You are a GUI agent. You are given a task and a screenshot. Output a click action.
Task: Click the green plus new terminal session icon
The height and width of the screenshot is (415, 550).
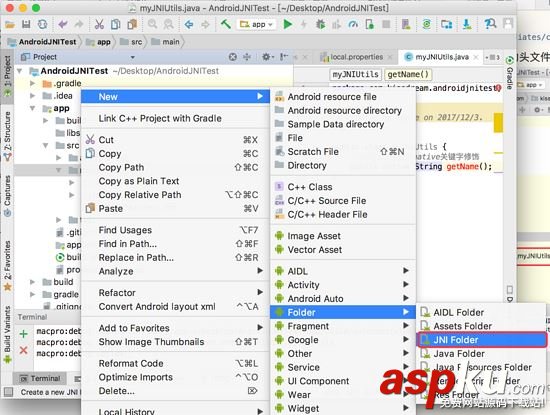coord(24,334)
